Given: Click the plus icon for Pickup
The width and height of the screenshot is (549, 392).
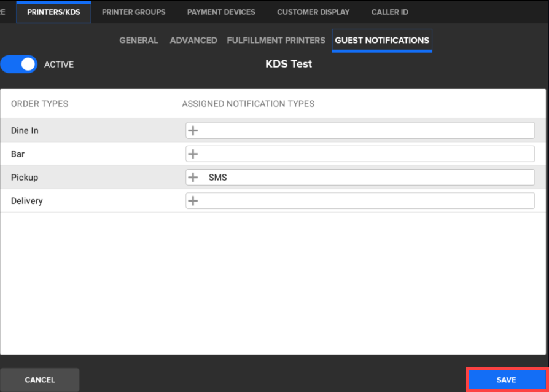Looking at the screenshot, I should tap(193, 177).
